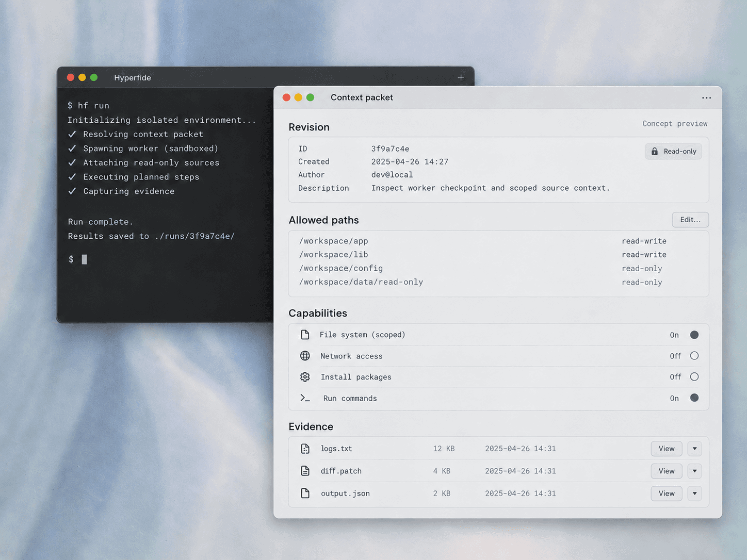Click the results path ./runs/3f9a7c4e/ in terminal
Viewport: 747px width, 560px height.
click(x=194, y=236)
